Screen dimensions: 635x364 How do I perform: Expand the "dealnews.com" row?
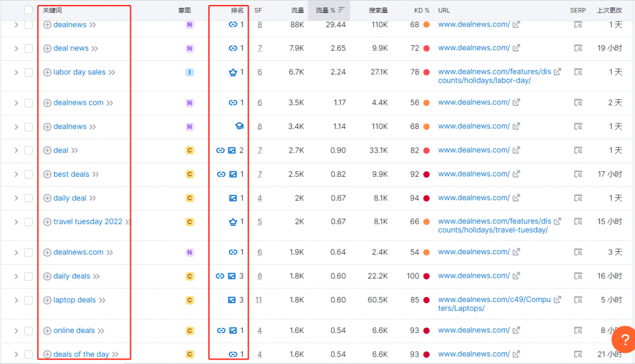tap(16, 252)
